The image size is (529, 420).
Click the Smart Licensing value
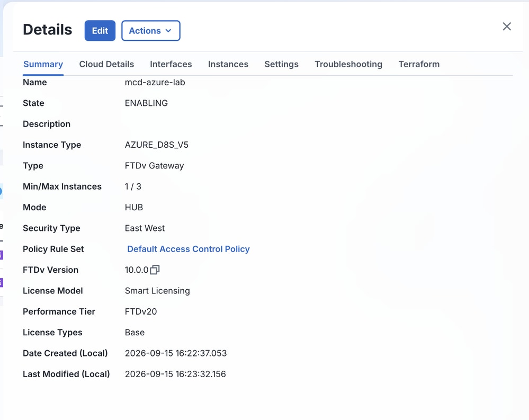(157, 291)
